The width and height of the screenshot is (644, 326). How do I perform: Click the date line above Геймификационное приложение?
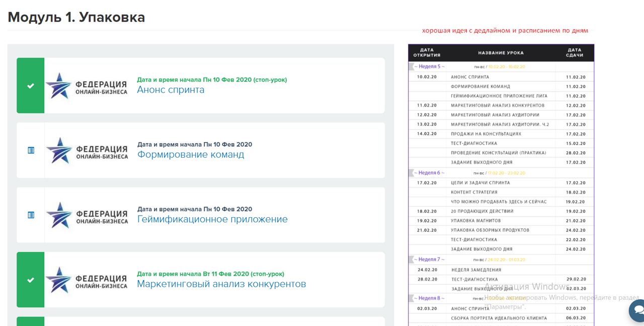tap(195, 209)
